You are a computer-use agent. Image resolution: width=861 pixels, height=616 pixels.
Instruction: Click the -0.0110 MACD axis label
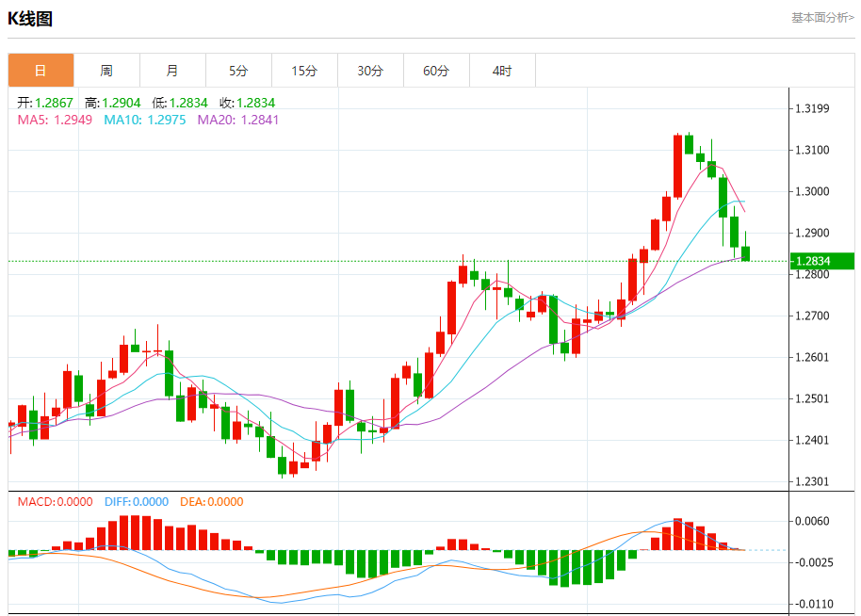812,604
